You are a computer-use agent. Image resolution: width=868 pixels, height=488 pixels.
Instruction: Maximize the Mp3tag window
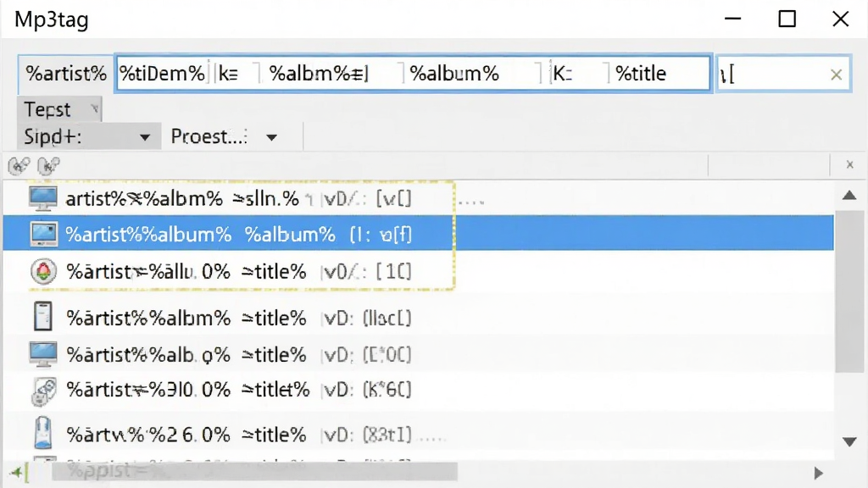click(787, 19)
